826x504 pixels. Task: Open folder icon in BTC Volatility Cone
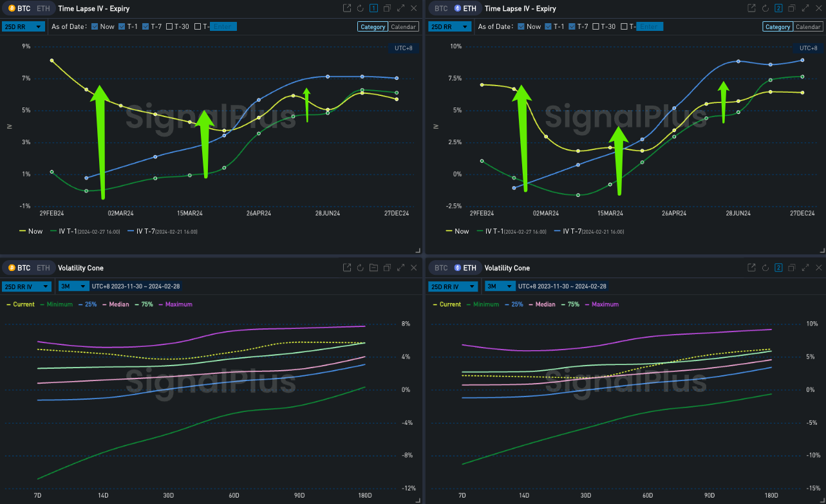[x=373, y=268]
